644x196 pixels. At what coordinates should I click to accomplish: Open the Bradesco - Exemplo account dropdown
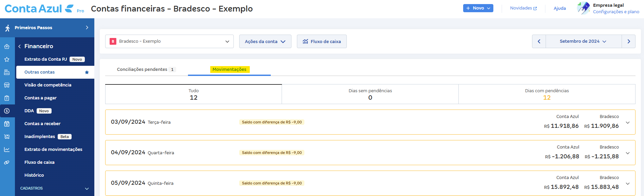(169, 41)
